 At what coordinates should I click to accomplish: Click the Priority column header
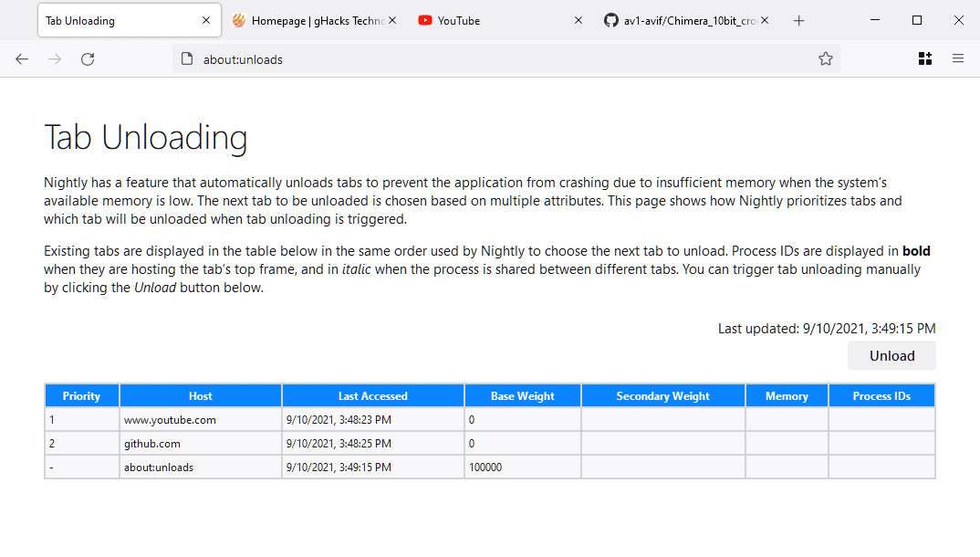pyautogui.click(x=81, y=396)
